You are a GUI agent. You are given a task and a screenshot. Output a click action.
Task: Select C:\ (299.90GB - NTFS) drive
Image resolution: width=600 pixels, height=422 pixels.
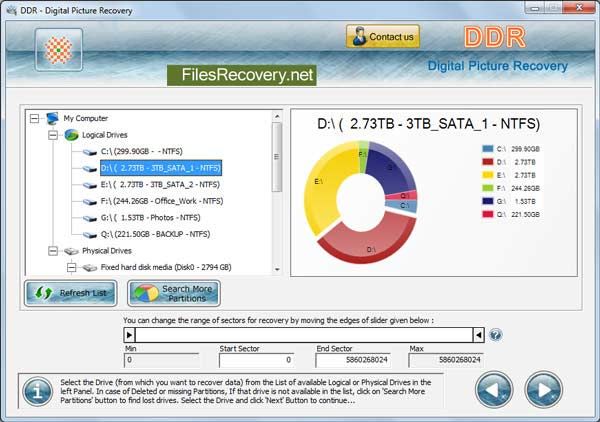coord(142,151)
